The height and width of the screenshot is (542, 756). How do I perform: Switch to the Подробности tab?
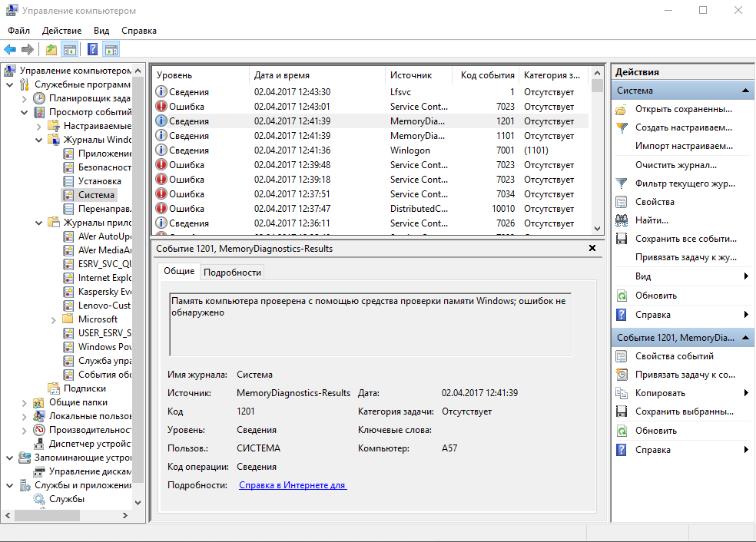(x=232, y=273)
